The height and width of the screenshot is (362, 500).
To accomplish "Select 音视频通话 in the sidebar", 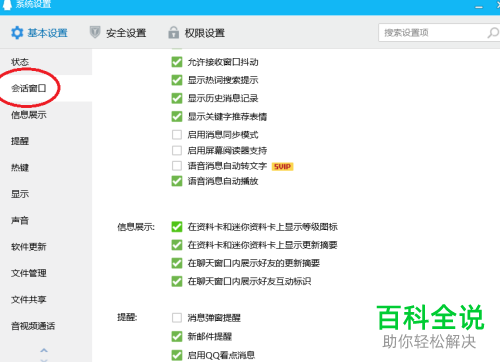I will tap(33, 326).
